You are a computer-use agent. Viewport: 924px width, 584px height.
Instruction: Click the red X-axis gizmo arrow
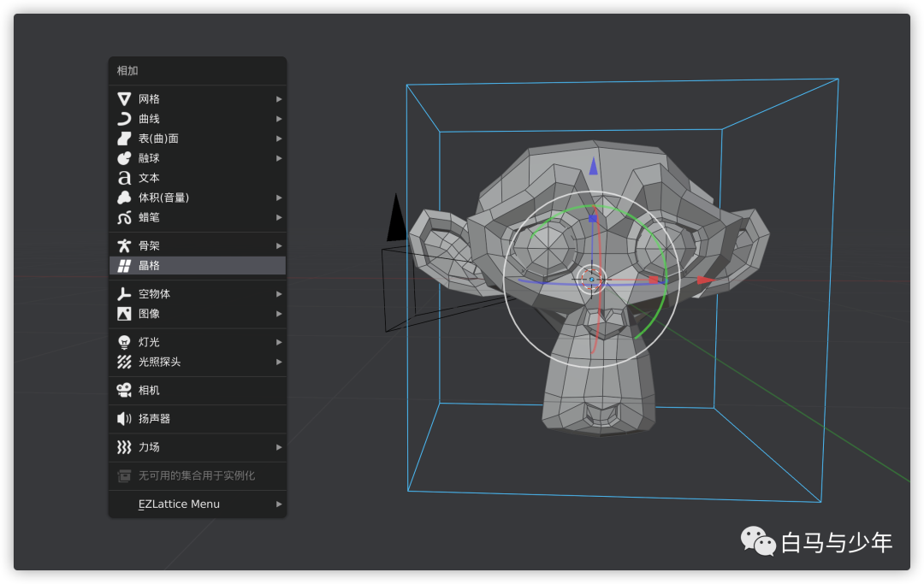tap(706, 280)
